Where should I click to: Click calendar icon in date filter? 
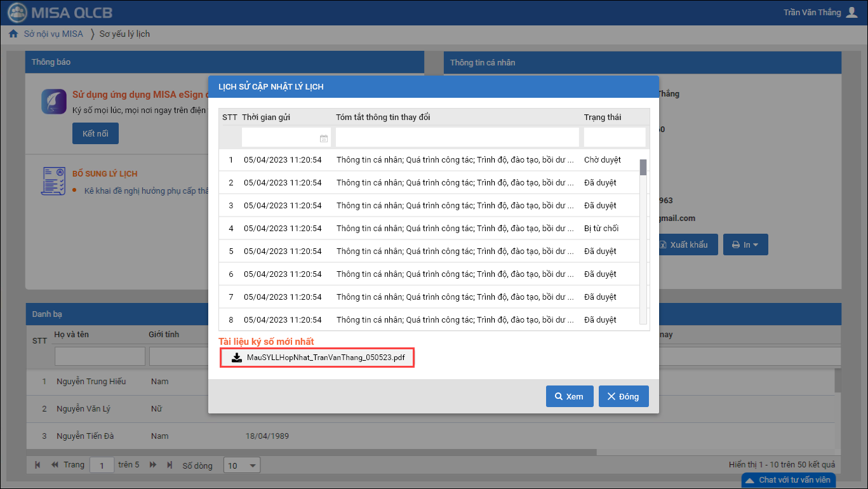tap(323, 138)
